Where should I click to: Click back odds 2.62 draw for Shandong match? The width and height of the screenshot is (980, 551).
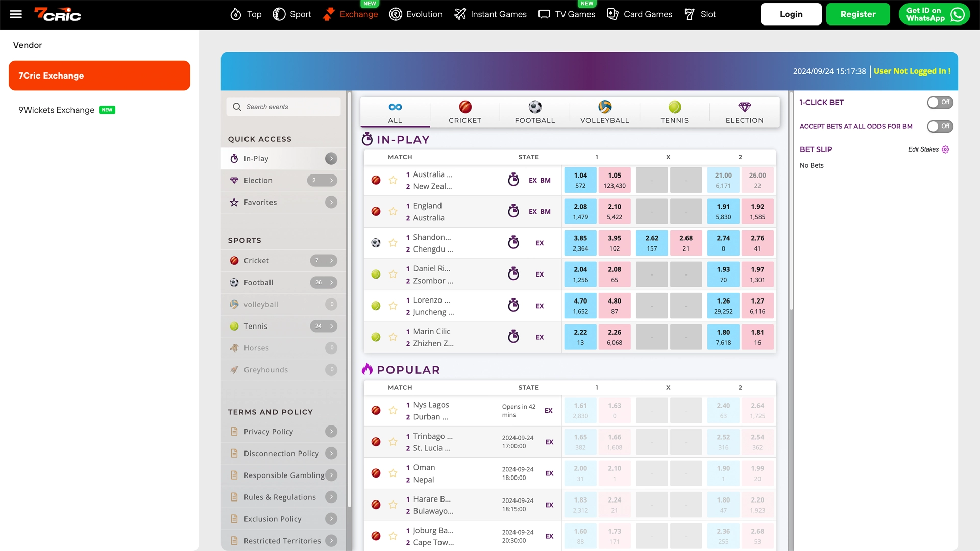point(652,243)
